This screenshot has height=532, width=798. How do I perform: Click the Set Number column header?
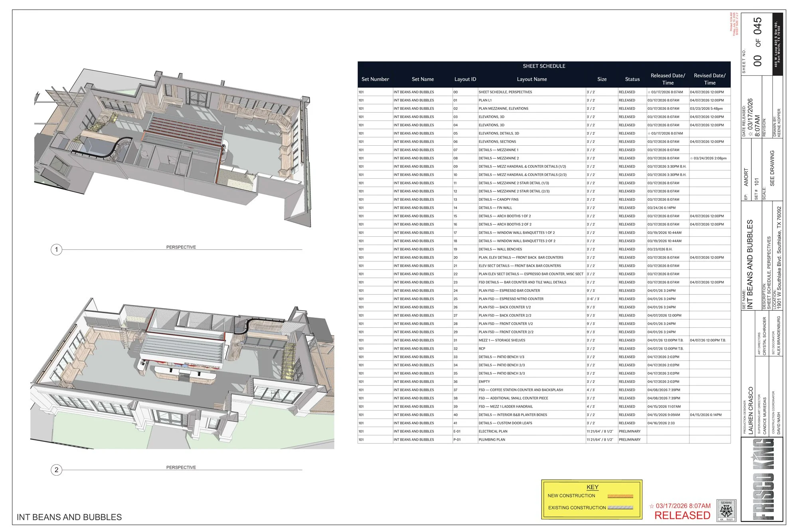click(375, 79)
